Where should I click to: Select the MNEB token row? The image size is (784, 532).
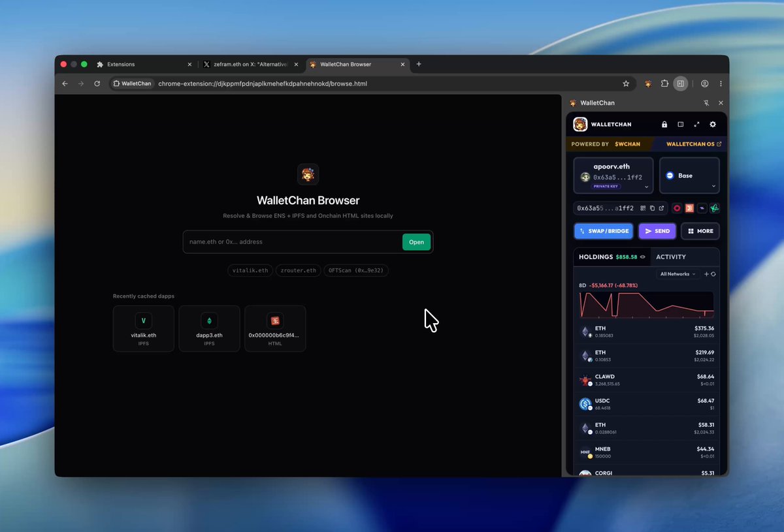646,452
